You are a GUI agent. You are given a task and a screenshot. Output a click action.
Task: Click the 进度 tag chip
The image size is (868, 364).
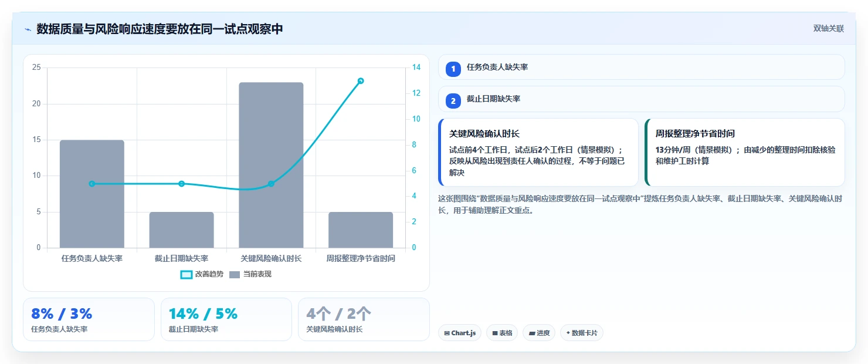(x=539, y=333)
